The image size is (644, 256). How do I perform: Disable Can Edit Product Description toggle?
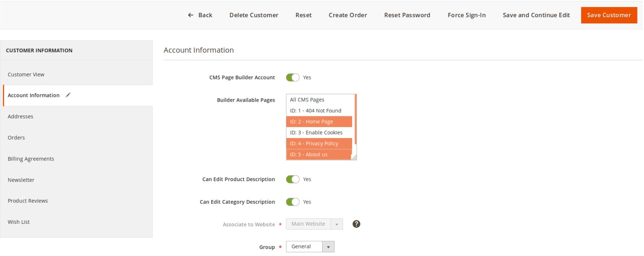click(x=293, y=179)
